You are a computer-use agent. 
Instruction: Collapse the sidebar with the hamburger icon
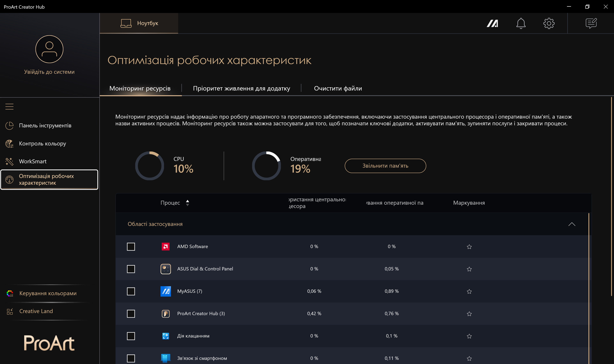[x=9, y=106]
